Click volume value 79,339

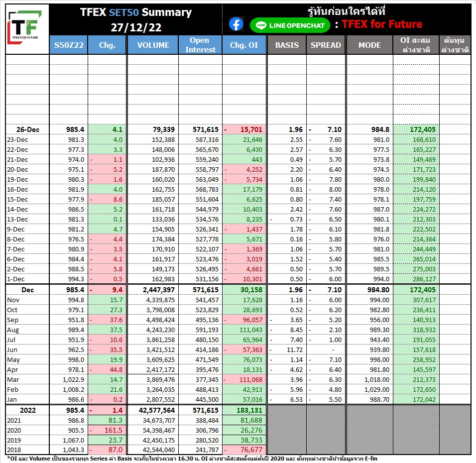click(x=164, y=129)
